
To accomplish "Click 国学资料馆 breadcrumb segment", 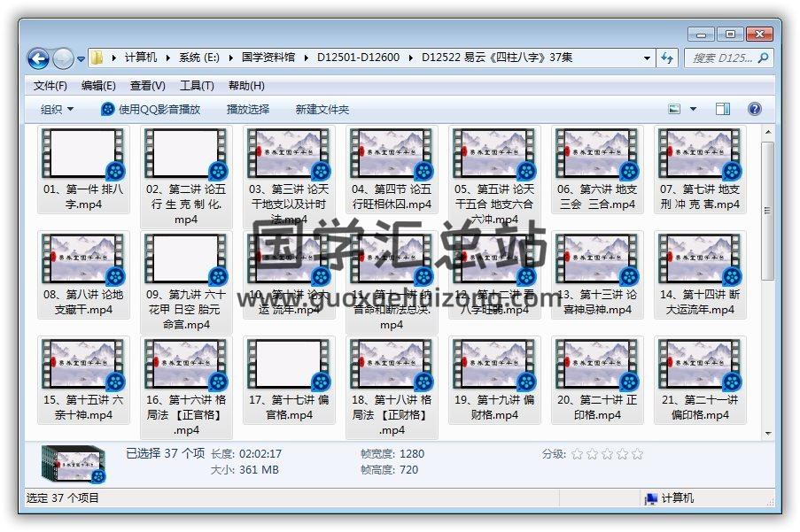I will pos(268,58).
